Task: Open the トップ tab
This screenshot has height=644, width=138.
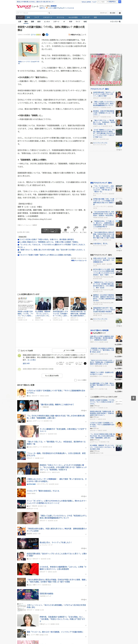Action: tap(20, 17)
